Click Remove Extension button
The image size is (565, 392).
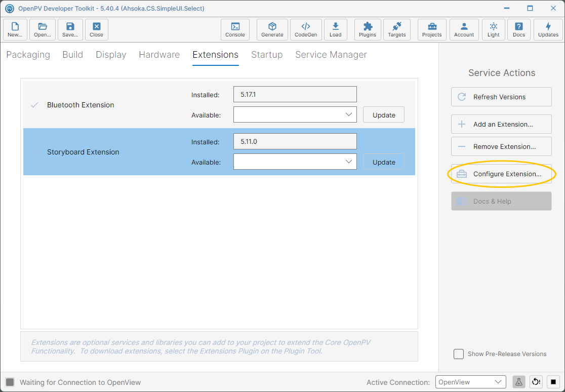[x=501, y=146]
